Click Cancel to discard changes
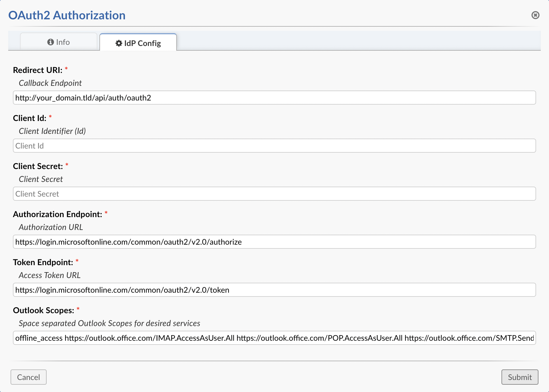The height and width of the screenshot is (392, 549). pyautogui.click(x=28, y=377)
